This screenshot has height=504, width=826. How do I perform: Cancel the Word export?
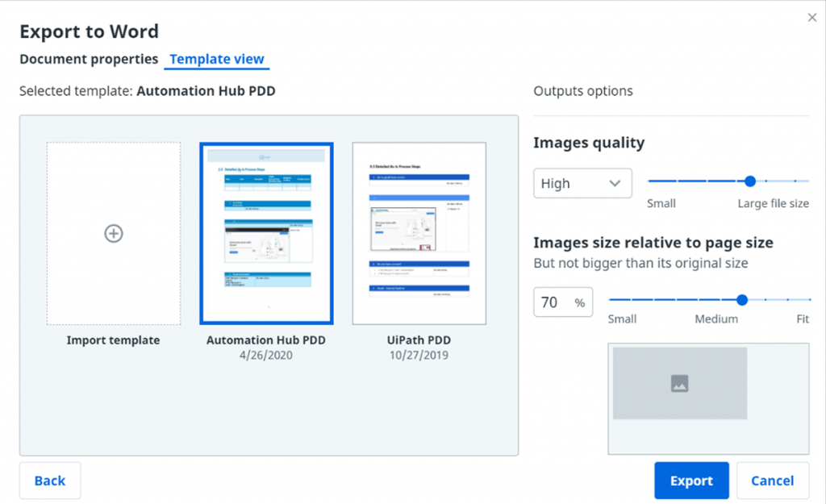pos(772,481)
